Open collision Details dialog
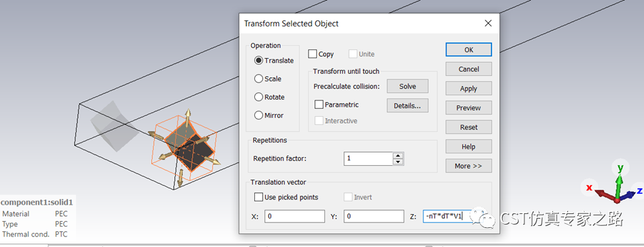 tap(408, 106)
